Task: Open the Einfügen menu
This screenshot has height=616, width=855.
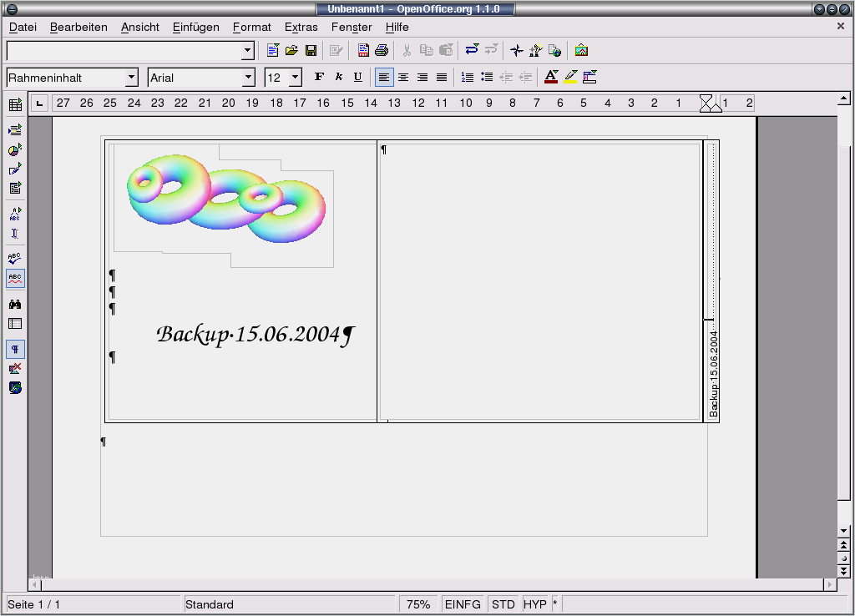Action: tap(195, 27)
